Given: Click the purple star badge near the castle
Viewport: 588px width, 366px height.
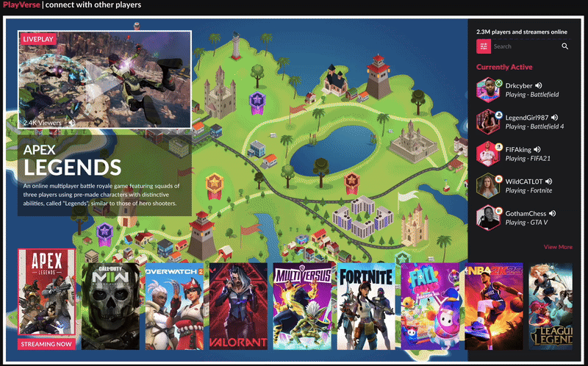Looking at the screenshot, I should [257, 99].
